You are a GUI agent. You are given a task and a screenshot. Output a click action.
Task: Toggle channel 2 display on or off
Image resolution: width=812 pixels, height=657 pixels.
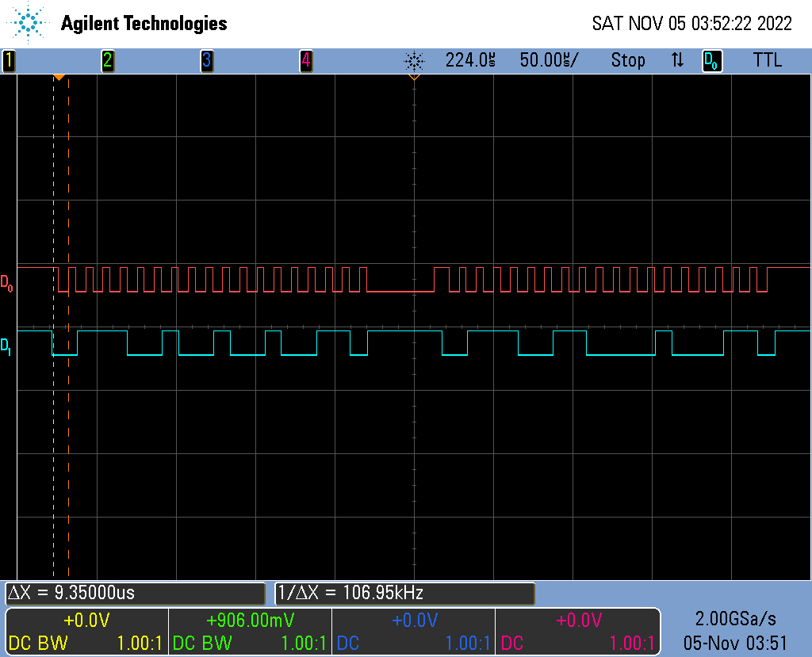point(108,60)
